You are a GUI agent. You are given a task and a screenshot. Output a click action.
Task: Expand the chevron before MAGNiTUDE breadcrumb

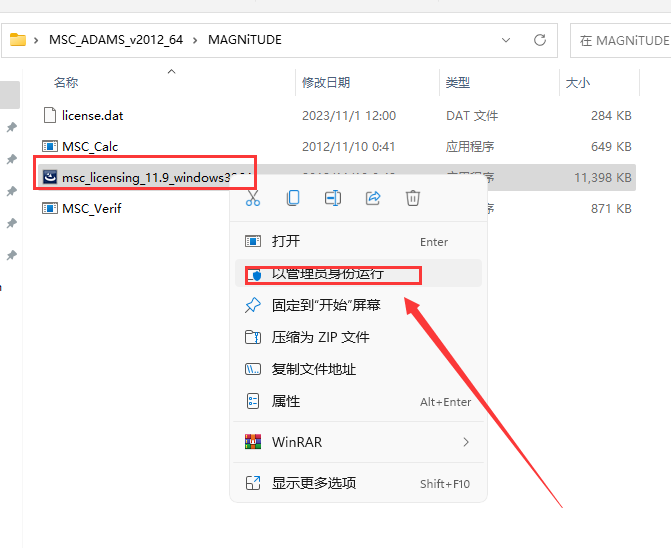(195, 40)
